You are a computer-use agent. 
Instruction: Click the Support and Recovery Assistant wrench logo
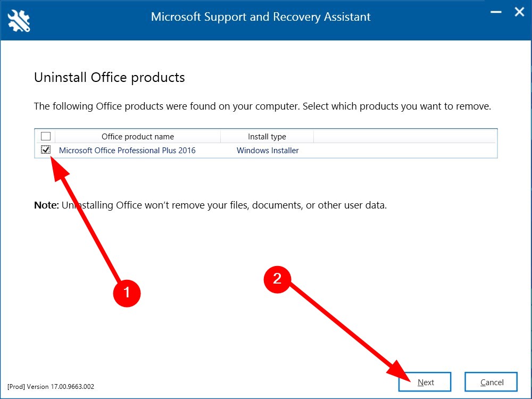pyautogui.click(x=19, y=20)
